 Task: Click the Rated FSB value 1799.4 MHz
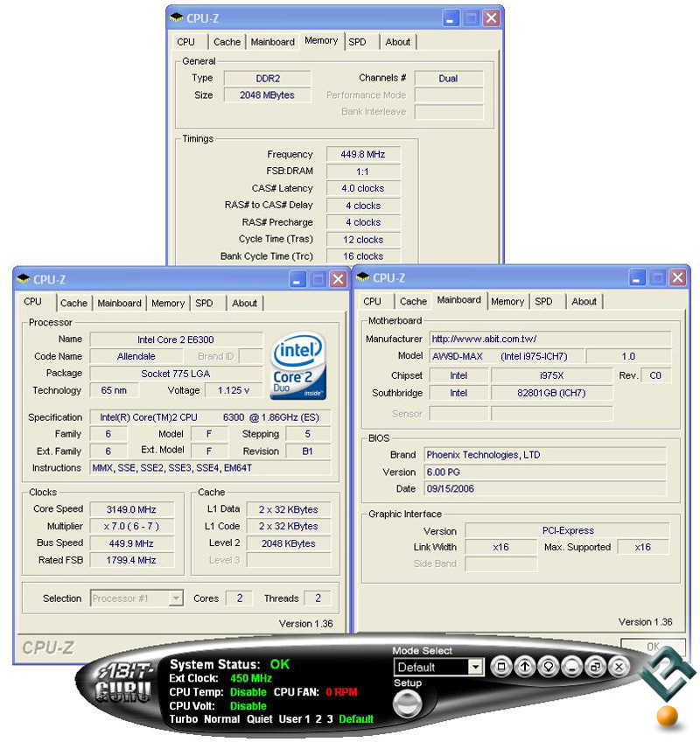click(x=131, y=560)
